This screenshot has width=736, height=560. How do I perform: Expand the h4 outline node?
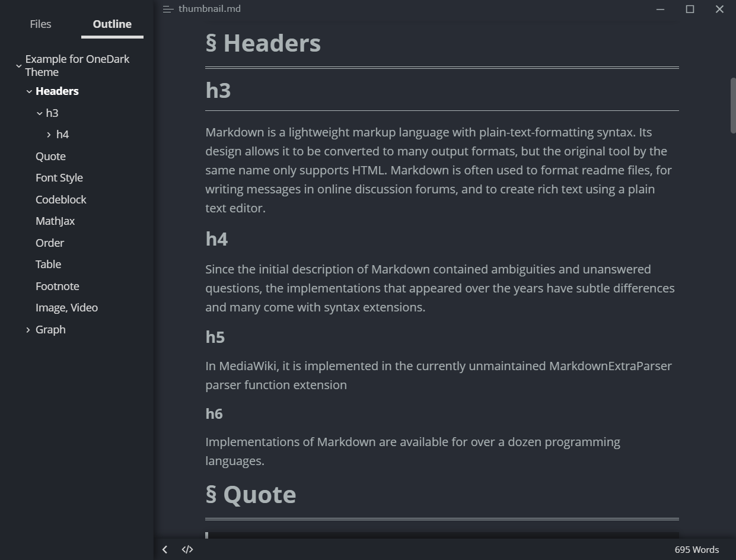[49, 135]
